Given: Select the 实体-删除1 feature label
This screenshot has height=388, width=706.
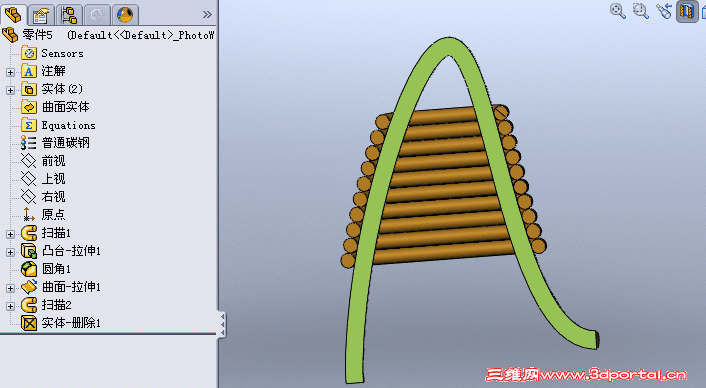Looking at the screenshot, I should click(71, 323).
